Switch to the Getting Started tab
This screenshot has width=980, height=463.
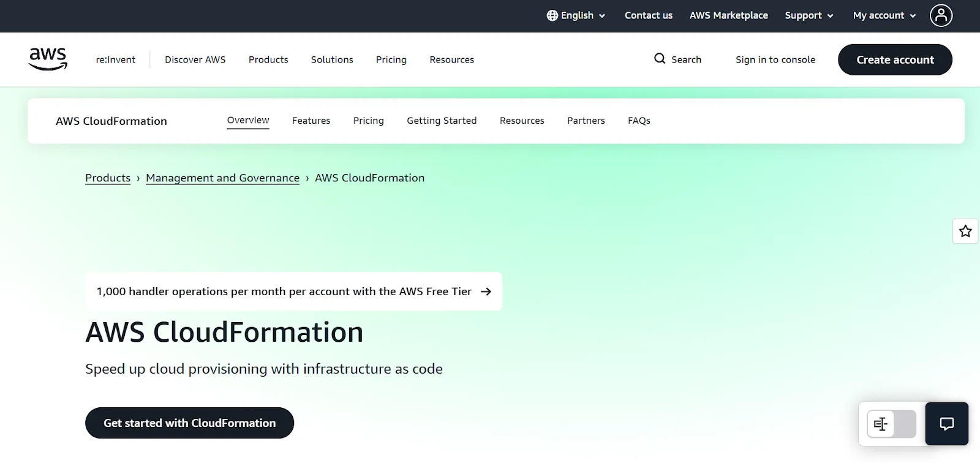pos(442,121)
